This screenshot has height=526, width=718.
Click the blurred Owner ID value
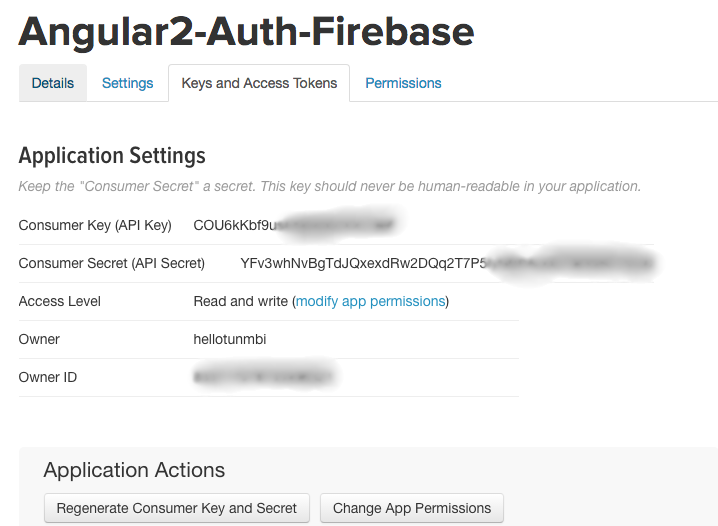click(x=264, y=377)
